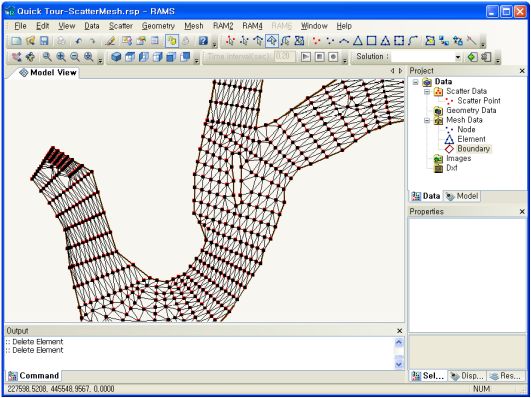The width and height of the screenshot is (531, 398).
Task: Click the red scatter point select tool
Action: tap(230, 41)
